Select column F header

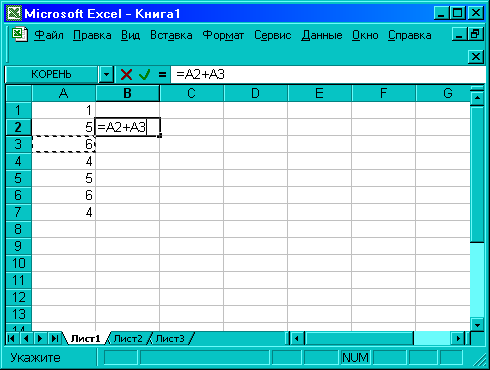coord(383,93)
